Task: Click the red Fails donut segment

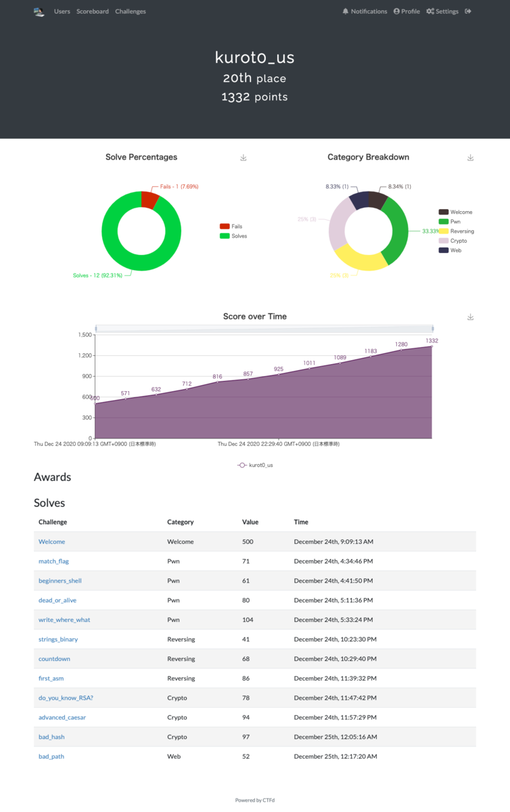Action: tap(149, 200)
